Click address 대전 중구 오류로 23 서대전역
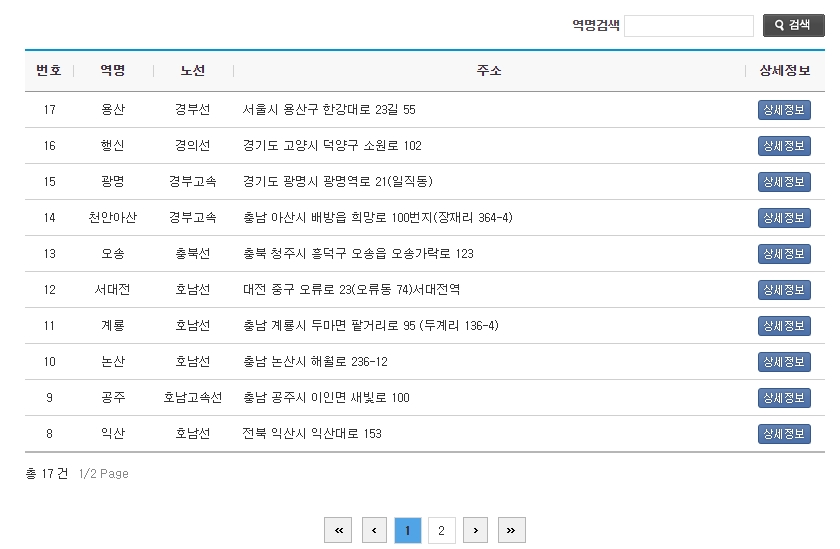Screen dimensions: 840x549 pos(351,289)
